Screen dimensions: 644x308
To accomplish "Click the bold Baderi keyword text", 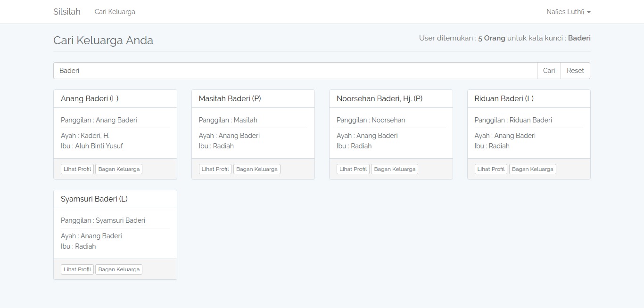I will point(578,38).
